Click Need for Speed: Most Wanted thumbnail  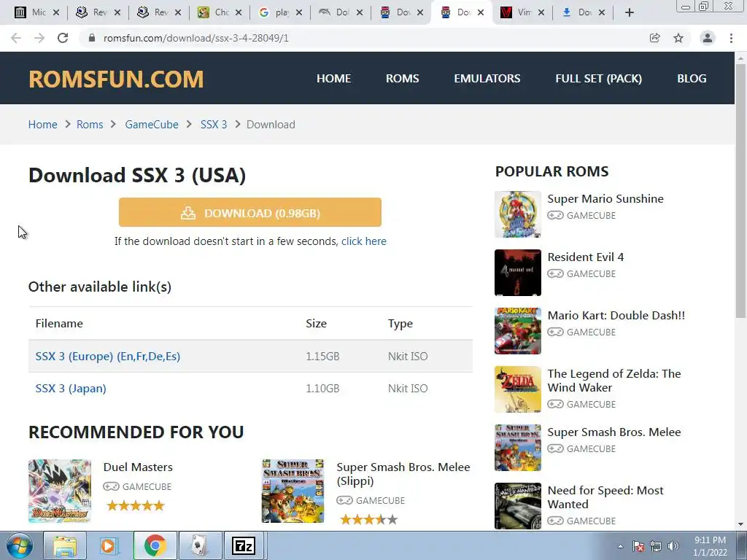[518, 506]
